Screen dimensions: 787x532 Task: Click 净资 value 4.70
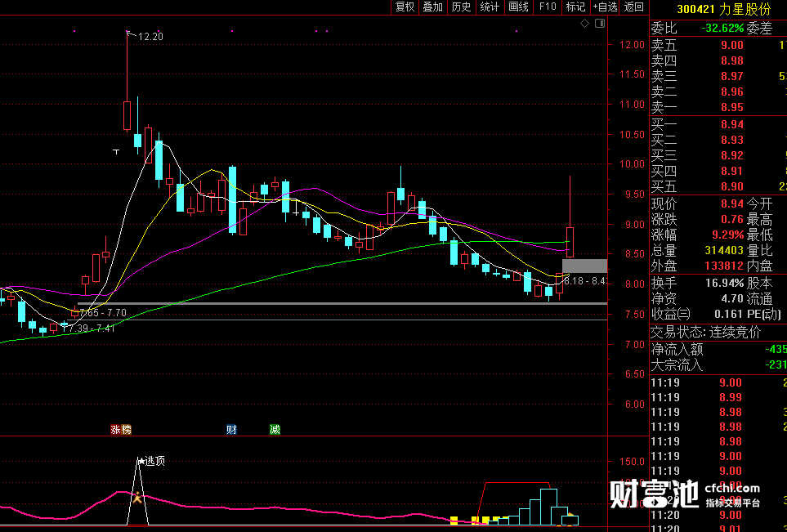731,298
